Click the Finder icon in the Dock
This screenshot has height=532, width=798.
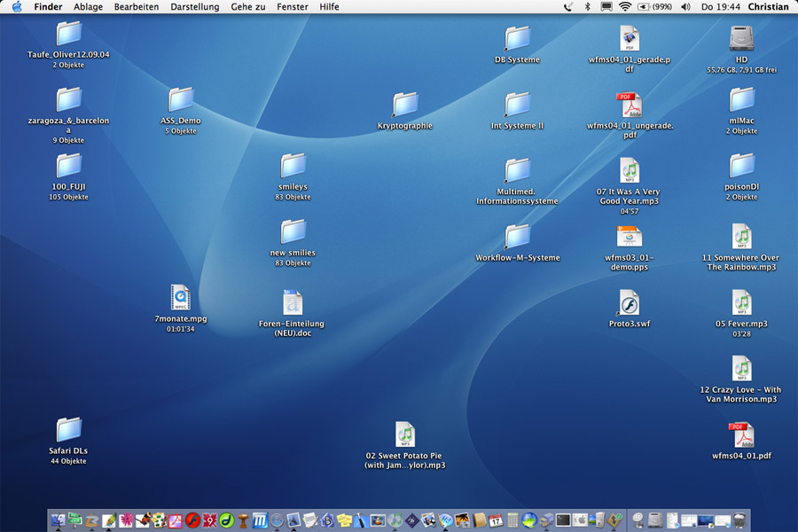[59, 520]
